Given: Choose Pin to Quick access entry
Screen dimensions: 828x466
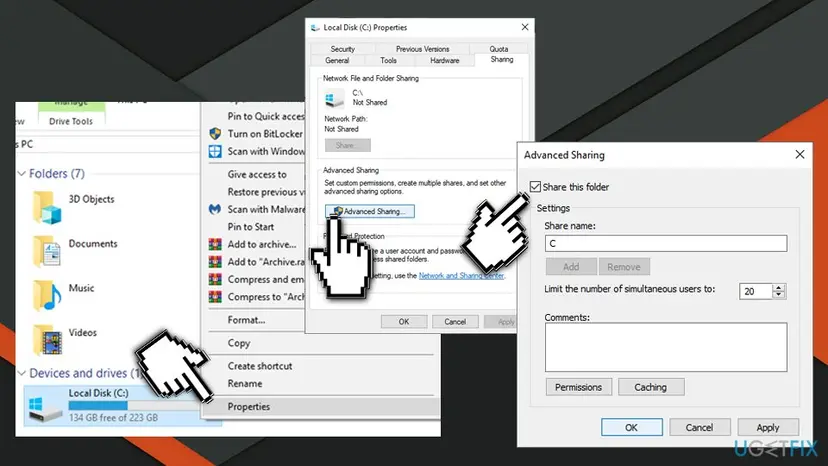Looking at the screenshot, I should (266, 116).
